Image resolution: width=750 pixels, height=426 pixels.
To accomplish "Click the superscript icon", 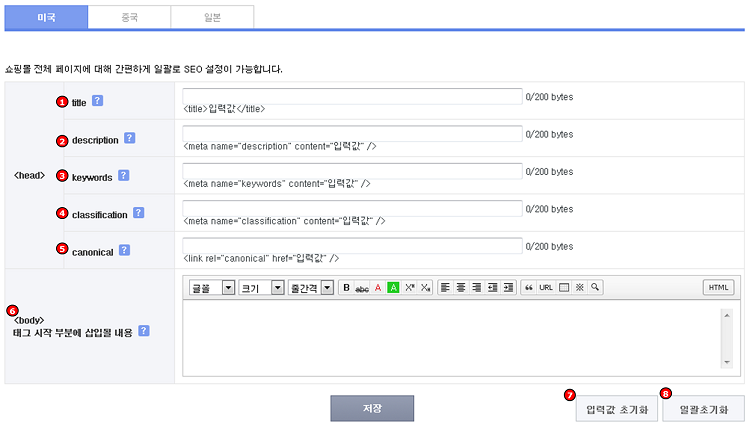I will (409, 288).
